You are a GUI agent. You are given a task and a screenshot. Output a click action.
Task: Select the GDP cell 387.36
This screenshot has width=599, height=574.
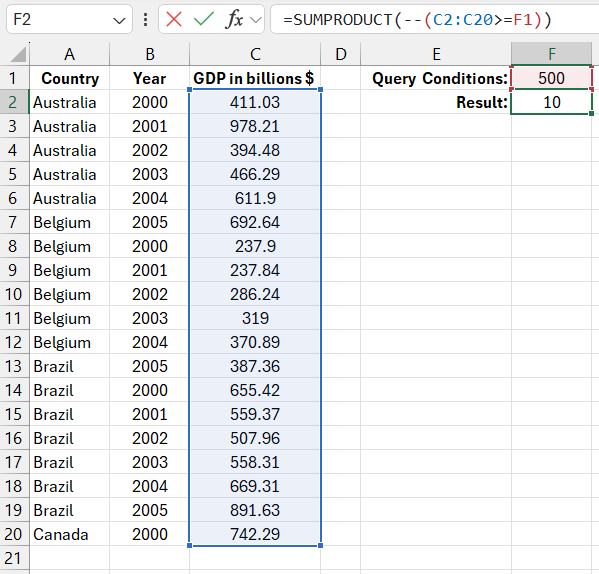[255, 366]
